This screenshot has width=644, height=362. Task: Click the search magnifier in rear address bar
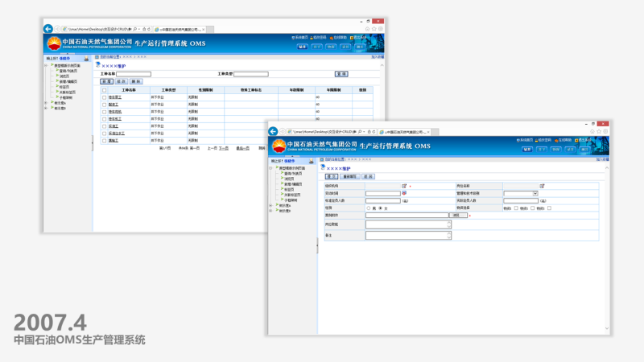(x=134, y=29)
